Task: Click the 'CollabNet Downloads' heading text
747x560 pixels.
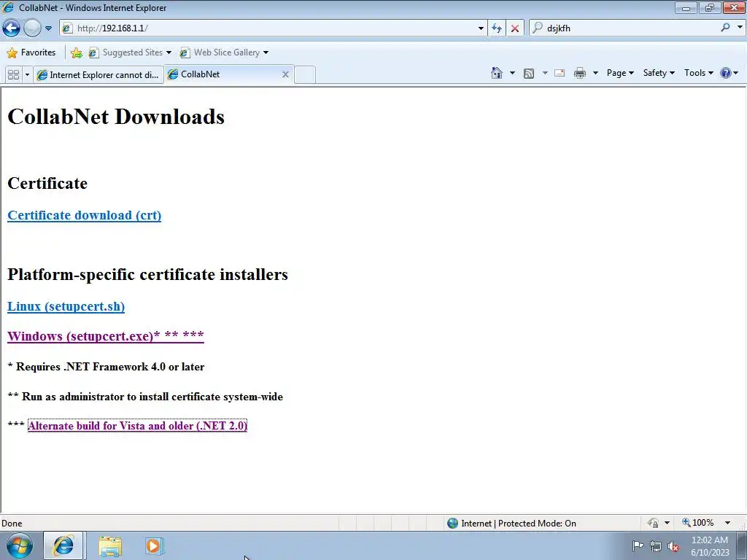Action: tap(116, 117)
